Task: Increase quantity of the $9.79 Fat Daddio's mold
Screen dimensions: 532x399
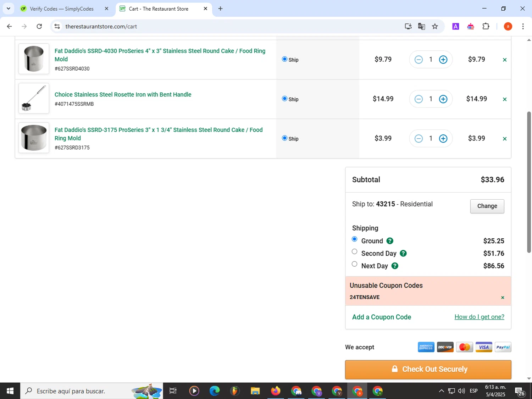Action: (x=443, y=60)
